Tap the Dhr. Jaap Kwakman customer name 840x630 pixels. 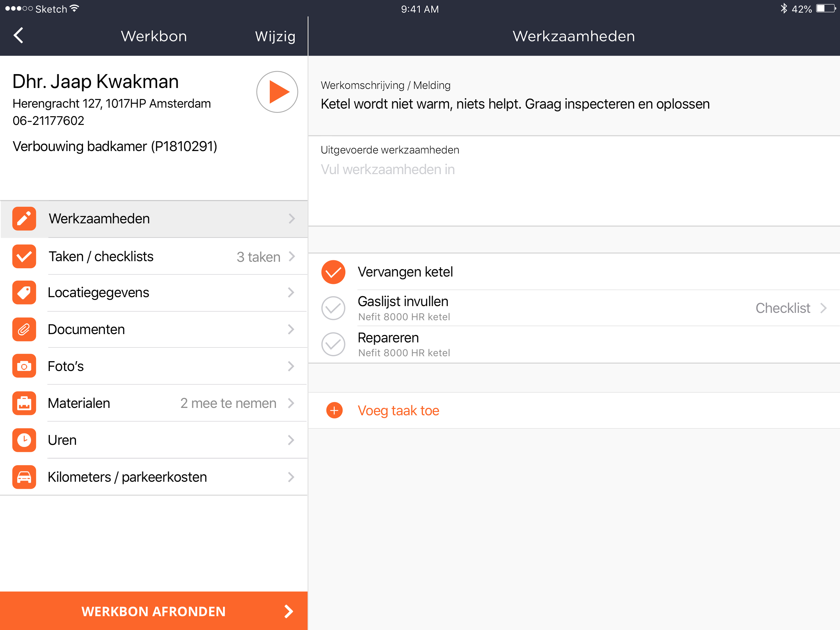(95, 81)
